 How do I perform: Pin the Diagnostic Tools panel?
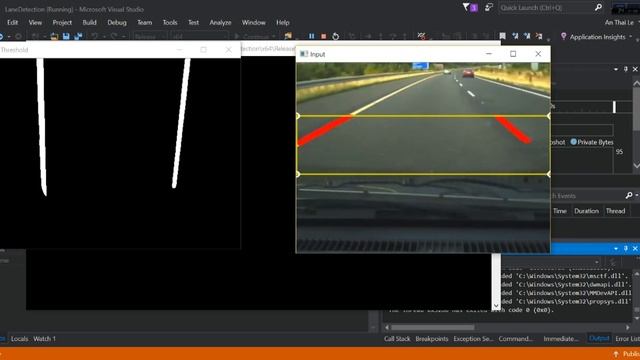click(626, 69)
